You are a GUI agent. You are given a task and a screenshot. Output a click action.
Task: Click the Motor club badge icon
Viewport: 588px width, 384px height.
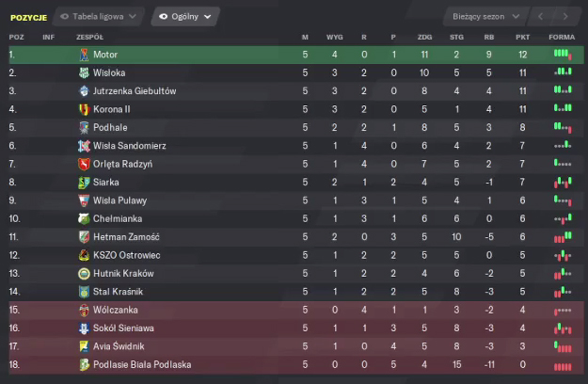coord(85,55)
